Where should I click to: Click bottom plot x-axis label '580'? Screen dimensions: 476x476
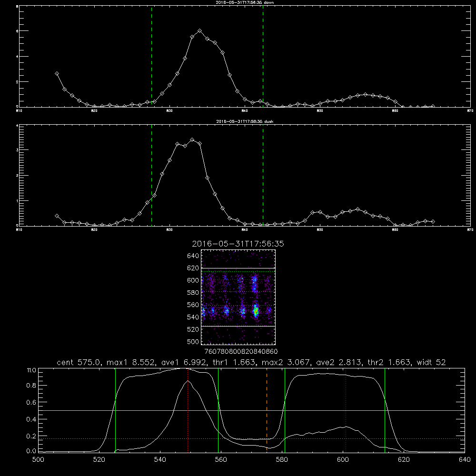point(282,460)
